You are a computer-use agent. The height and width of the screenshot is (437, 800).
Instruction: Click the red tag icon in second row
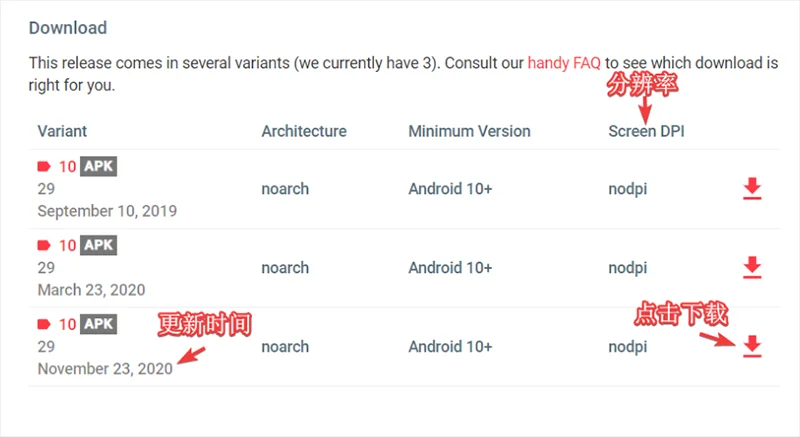[44, 245]
